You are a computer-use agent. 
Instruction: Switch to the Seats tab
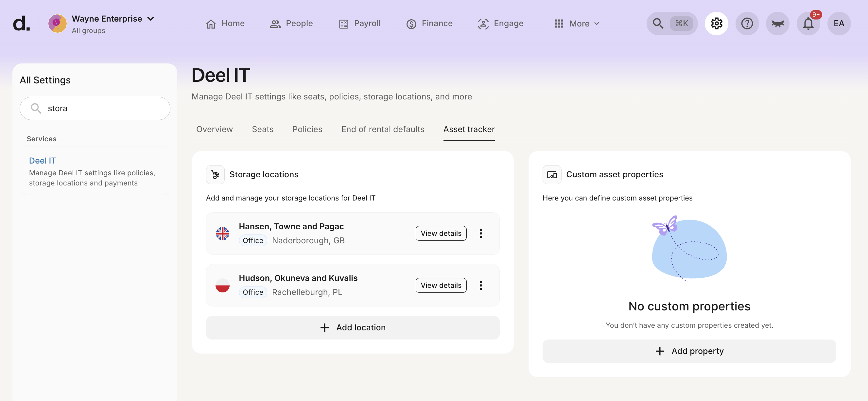263,130
